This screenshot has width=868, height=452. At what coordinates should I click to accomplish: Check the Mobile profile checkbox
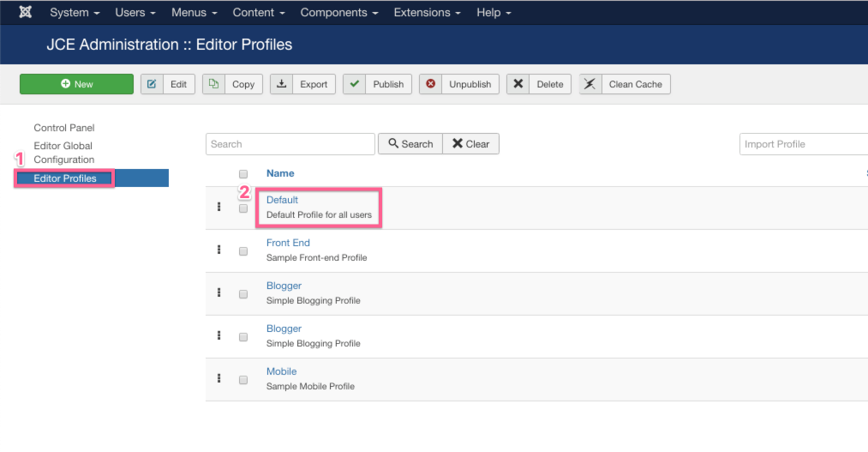(x=243, y=380)
